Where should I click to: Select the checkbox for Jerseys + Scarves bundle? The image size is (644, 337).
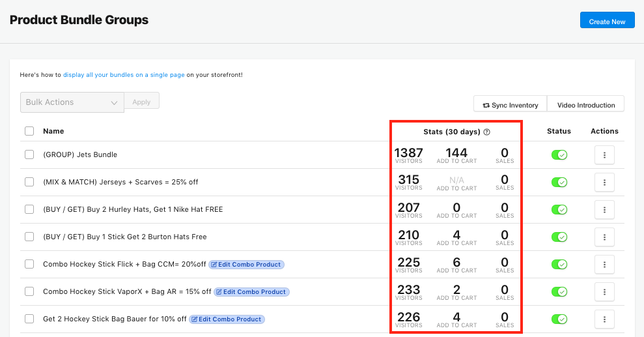pyautogui.click(x=29, y=182)
